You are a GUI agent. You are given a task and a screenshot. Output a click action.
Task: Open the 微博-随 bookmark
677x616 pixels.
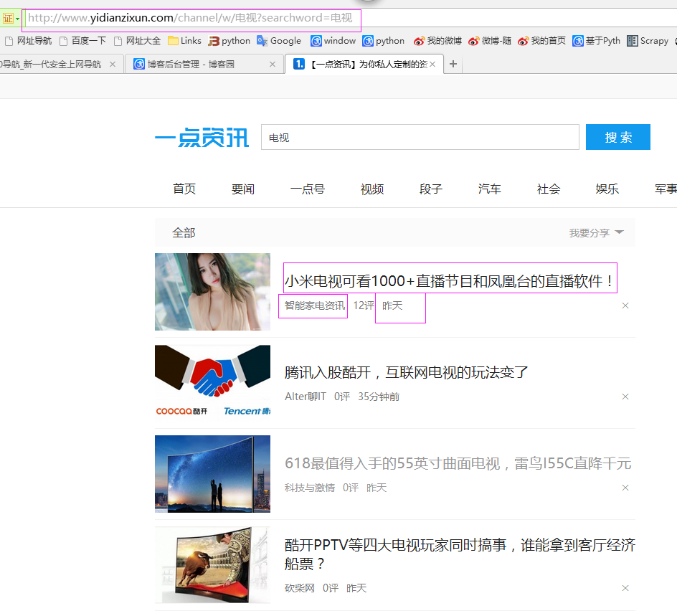point(490,41)
